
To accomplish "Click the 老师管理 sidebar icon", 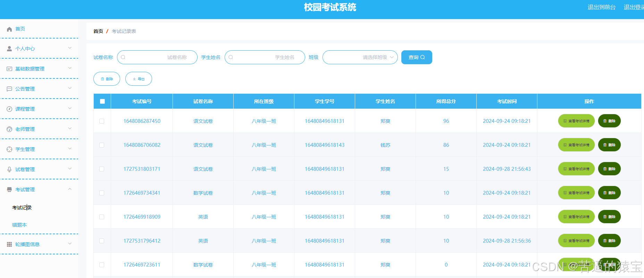I will 9,129.
